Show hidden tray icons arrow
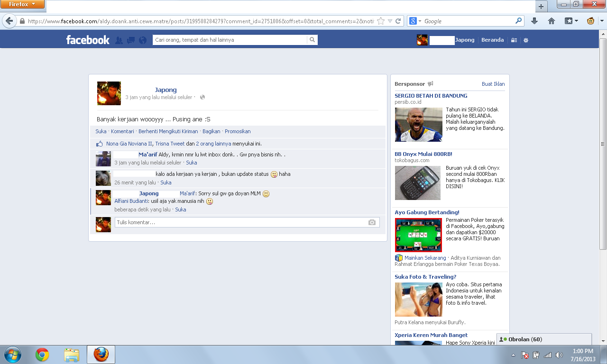Viewport: 607px width, 364px height. (x=513, y=355)
